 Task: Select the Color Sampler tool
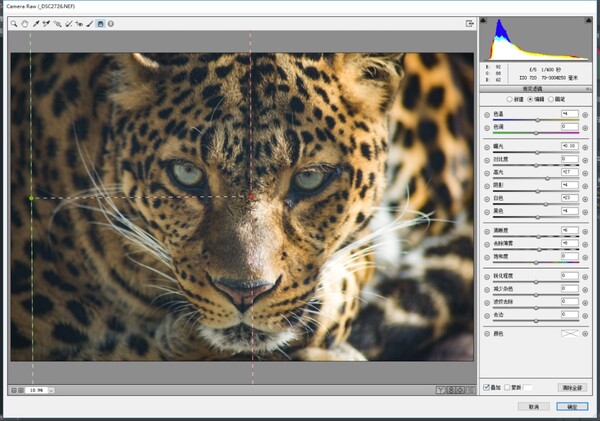click(46, 24)
